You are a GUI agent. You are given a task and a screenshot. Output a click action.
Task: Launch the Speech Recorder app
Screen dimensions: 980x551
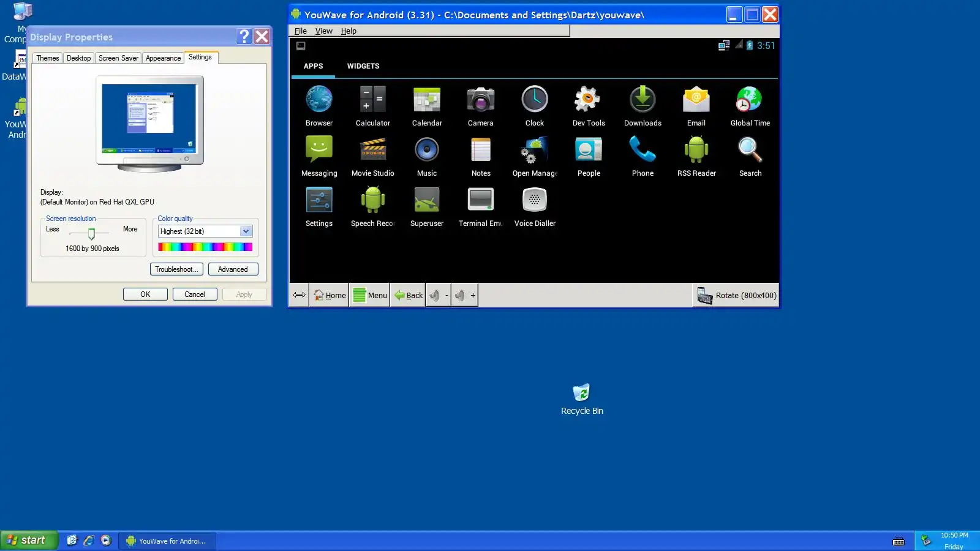(373, 206)
